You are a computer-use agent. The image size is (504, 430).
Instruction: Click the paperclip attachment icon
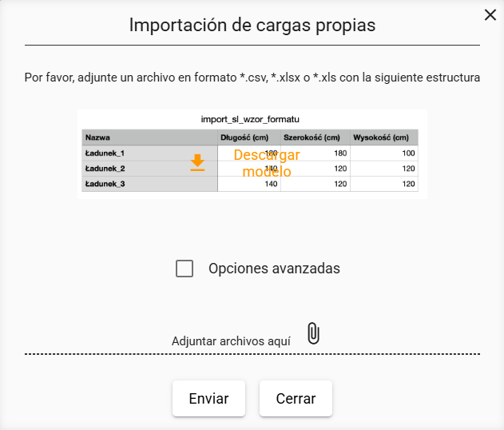point(313,333)
